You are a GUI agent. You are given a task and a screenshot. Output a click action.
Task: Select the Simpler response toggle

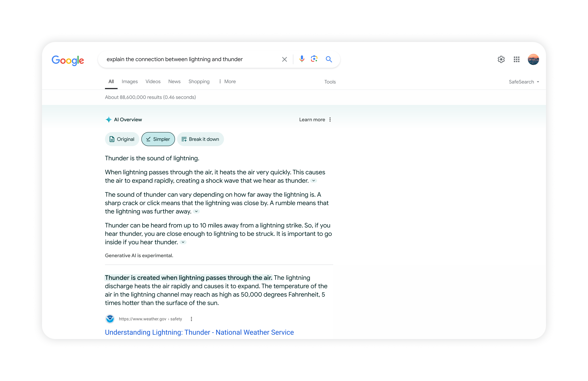point(158,139)
